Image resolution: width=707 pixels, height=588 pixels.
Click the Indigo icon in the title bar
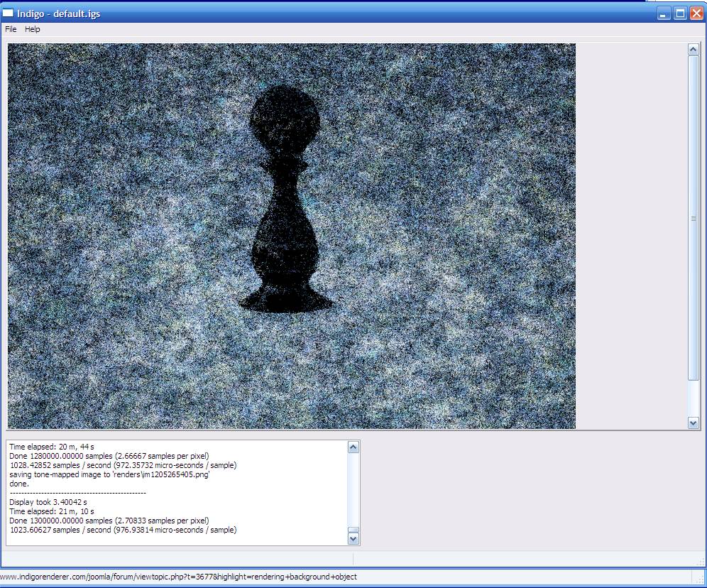pos(9,13)
